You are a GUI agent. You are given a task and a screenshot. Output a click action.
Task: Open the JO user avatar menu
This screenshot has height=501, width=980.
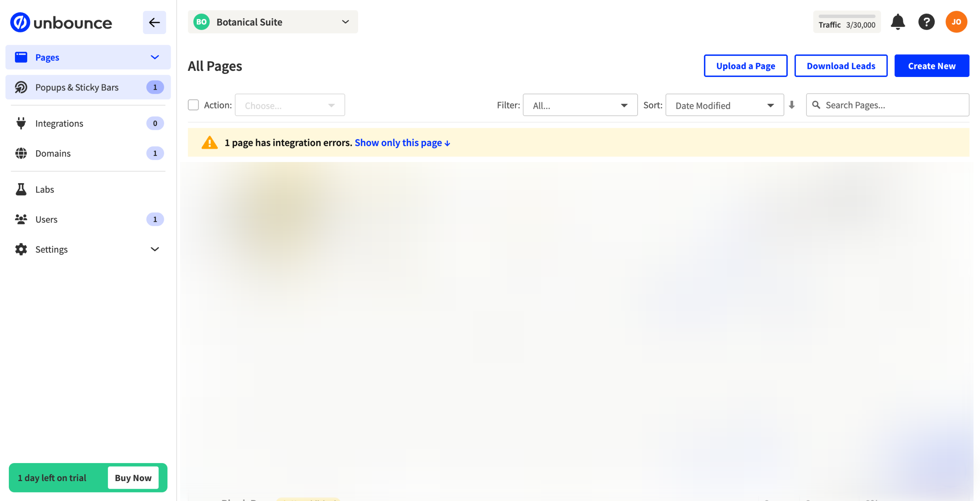pos(956,22)
